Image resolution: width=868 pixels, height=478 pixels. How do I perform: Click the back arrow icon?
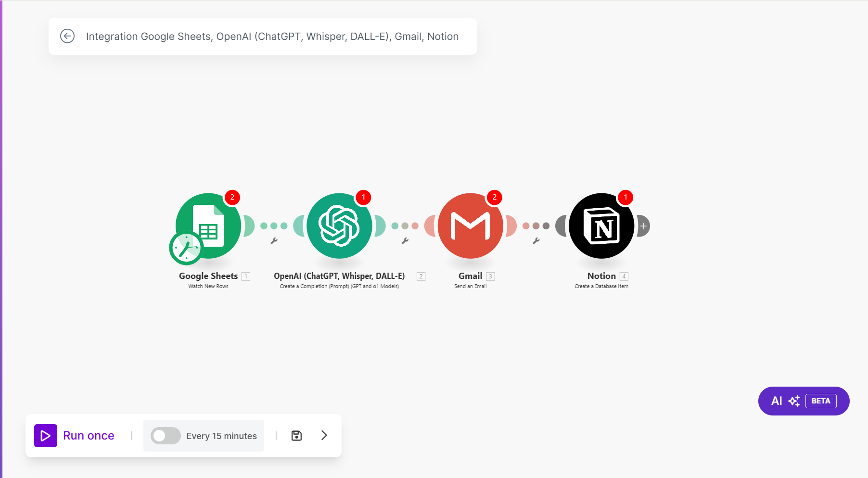[67, 36]
